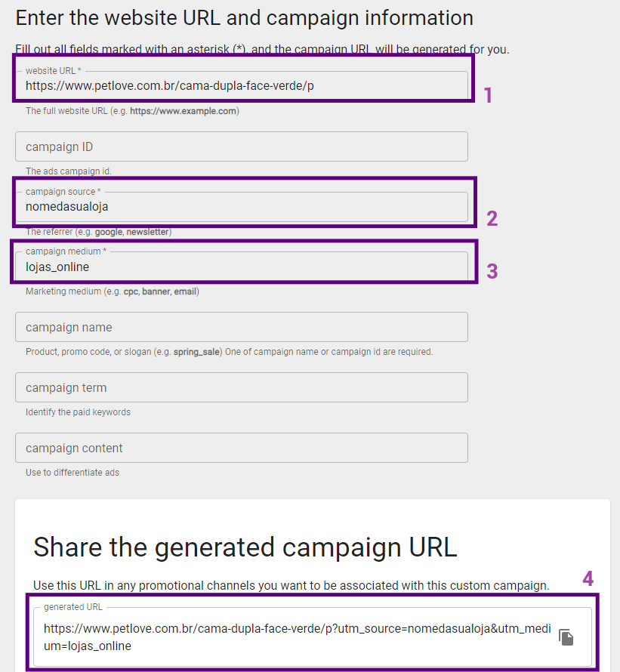Click the purple number 4 annotation
The width and height of the screenshot is (620, 672).
pyautogui.click(x=588, y=579)
